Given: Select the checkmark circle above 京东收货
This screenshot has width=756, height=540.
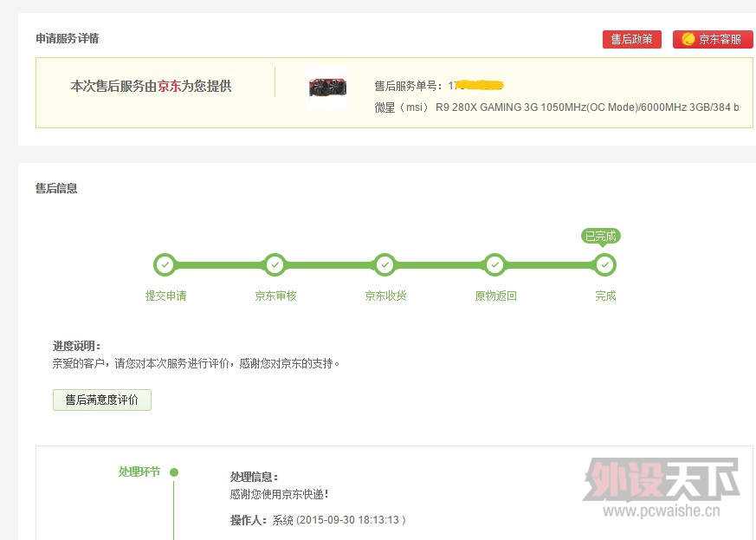Looking at the screenshot, I should point(384,264).
